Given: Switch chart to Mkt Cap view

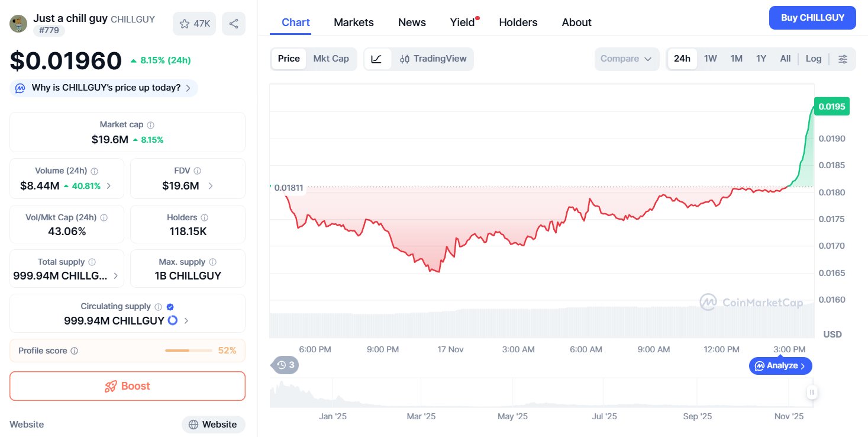Looking at the screenshot, I should point(331,59).
